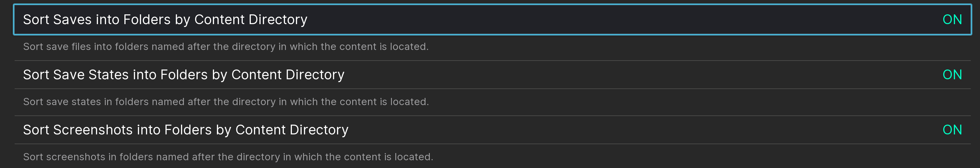Click 'Content Directory' in the Sort Saves title

click(251, 20)
